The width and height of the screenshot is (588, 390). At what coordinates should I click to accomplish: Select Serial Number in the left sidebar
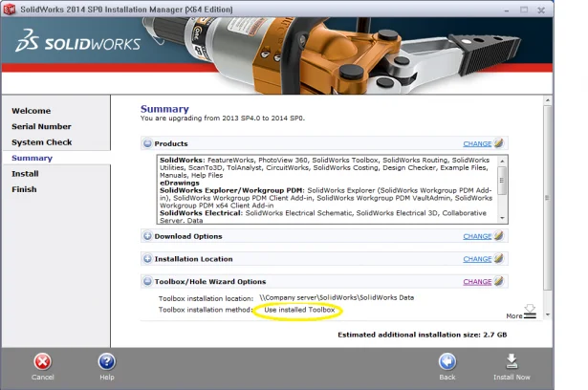coord(41,126)
